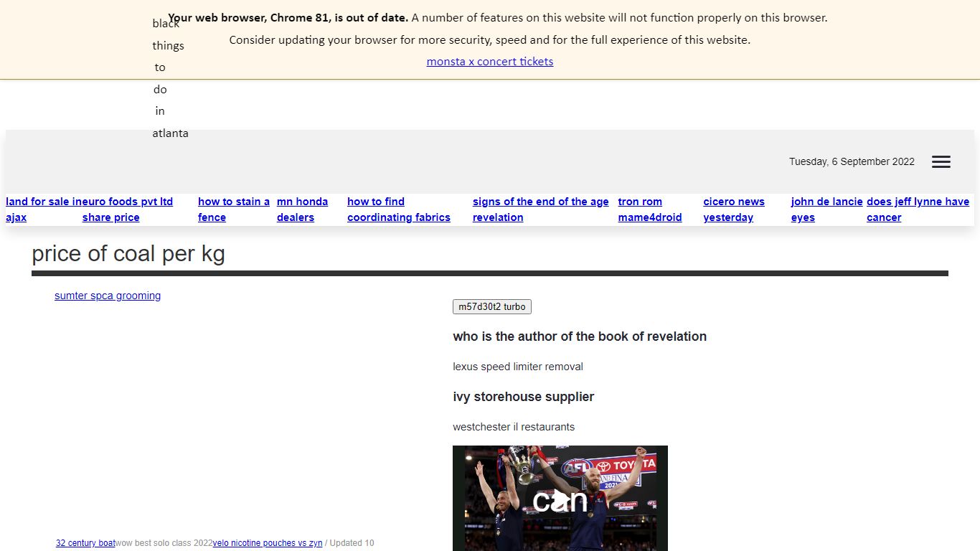Click the wow best solo class 2022 text
Image resolution: width=980 pixels, height=551 pixels.
164,543
